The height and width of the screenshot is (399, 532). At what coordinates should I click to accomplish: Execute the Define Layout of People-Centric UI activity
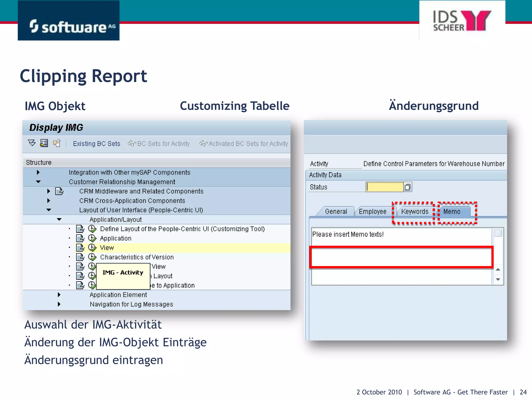(92, 229)
